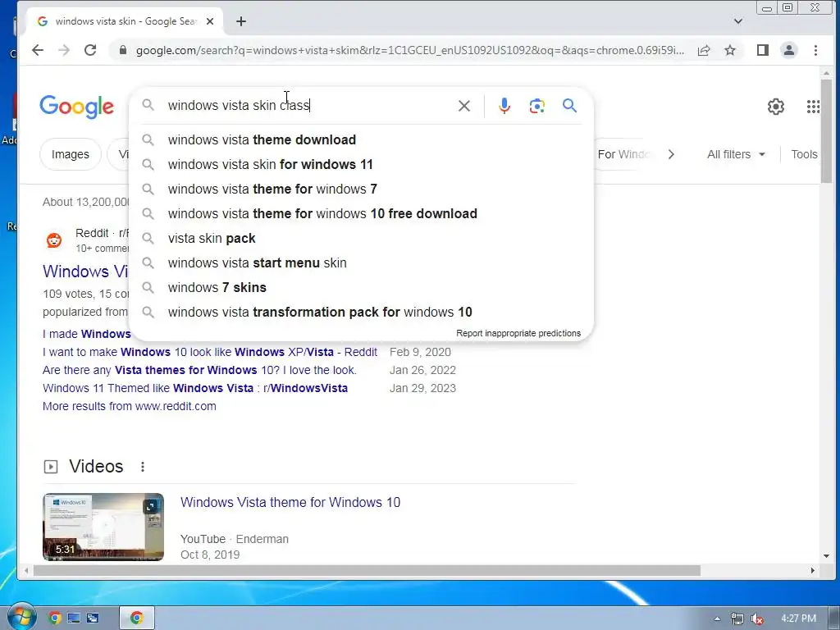Viewport: 840px width, 630px height.
Task: Open Chrome side panel icon
Action: [763, 50]
